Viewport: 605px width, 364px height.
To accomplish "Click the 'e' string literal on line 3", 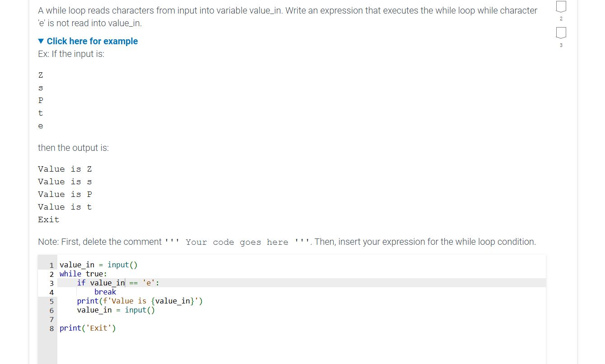I will click(149, 283).
